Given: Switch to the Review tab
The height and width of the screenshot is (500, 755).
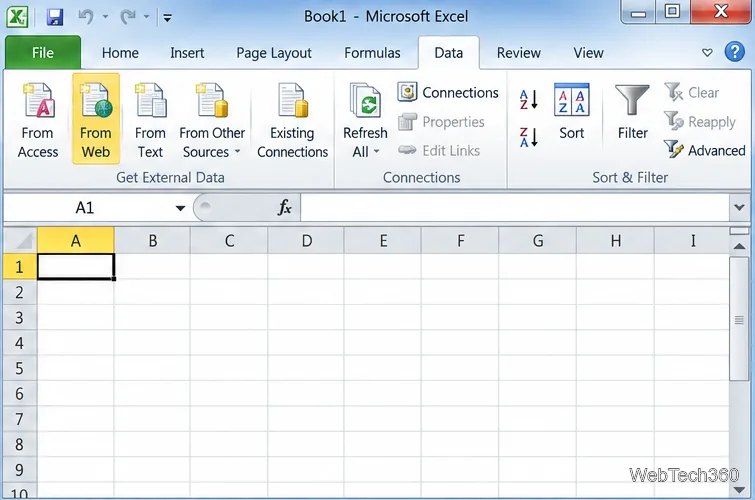Looking at the screenshot, I should pyautogui.click(x=519, y=53).
